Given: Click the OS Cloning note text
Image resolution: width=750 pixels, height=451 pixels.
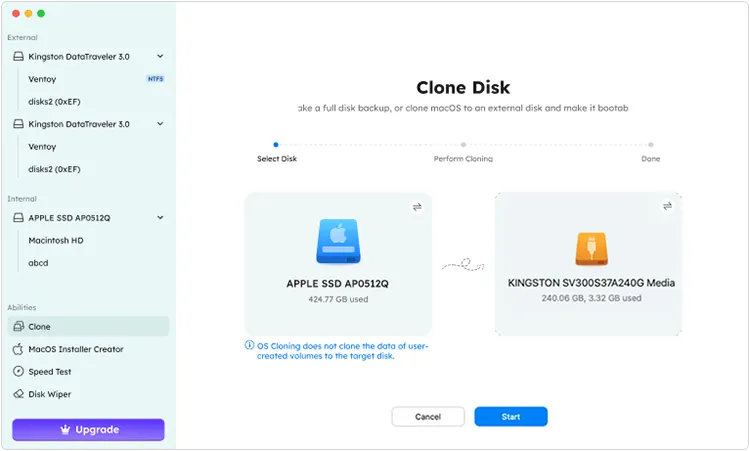Looking at the screenshot, I should (342, 351).
